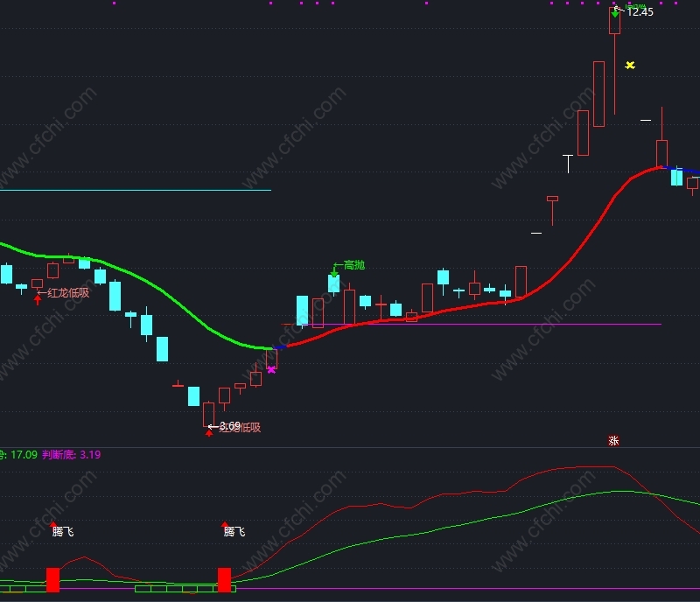Click the 判断底: 3.19 indicator value
The height and width of the screenshot is (602, 700).
[72, 455]
